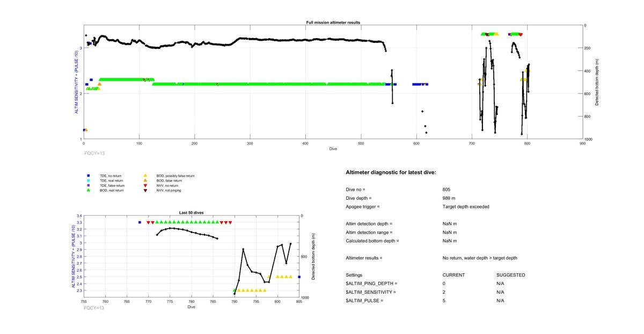This screenshot has height=334, width=644.
Task: Select the 'Altim detection range =' label
Action: (369, 233)
